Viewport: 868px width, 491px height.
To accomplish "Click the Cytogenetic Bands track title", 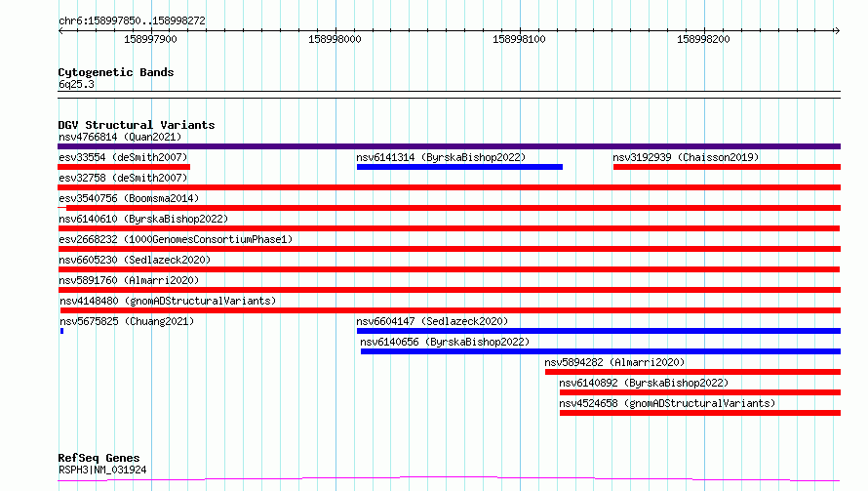I will 116,72.
